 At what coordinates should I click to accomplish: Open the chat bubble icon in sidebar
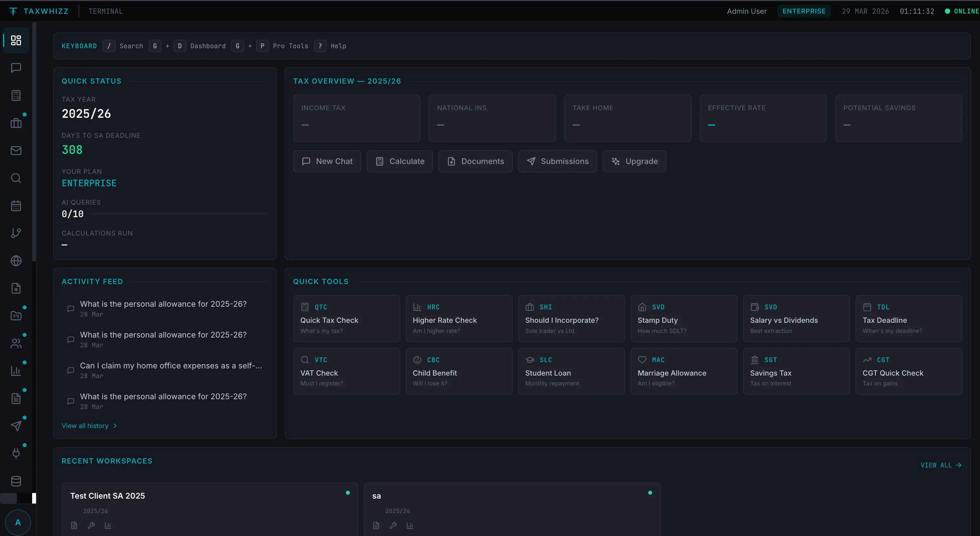click(x=16, y=68)
